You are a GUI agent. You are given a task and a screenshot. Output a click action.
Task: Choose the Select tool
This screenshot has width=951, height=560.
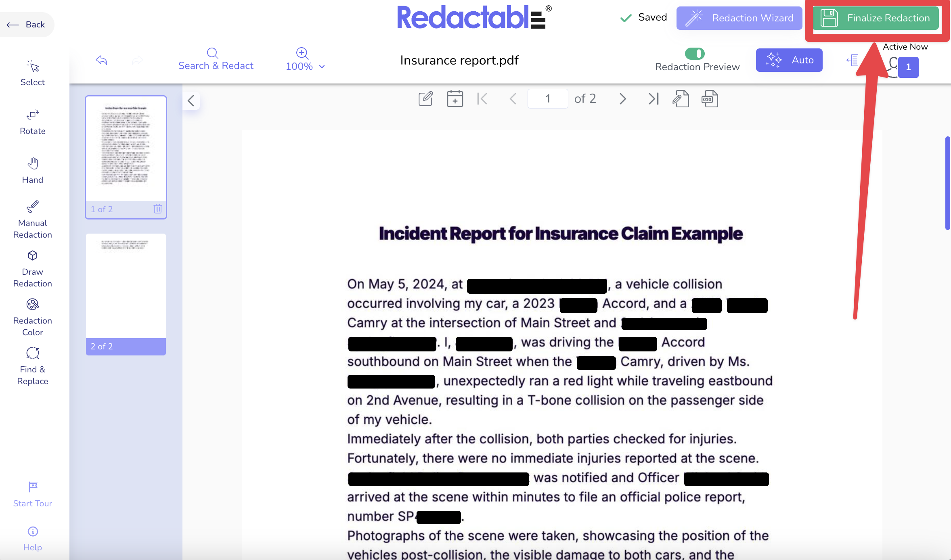click(x=32, y=73)
